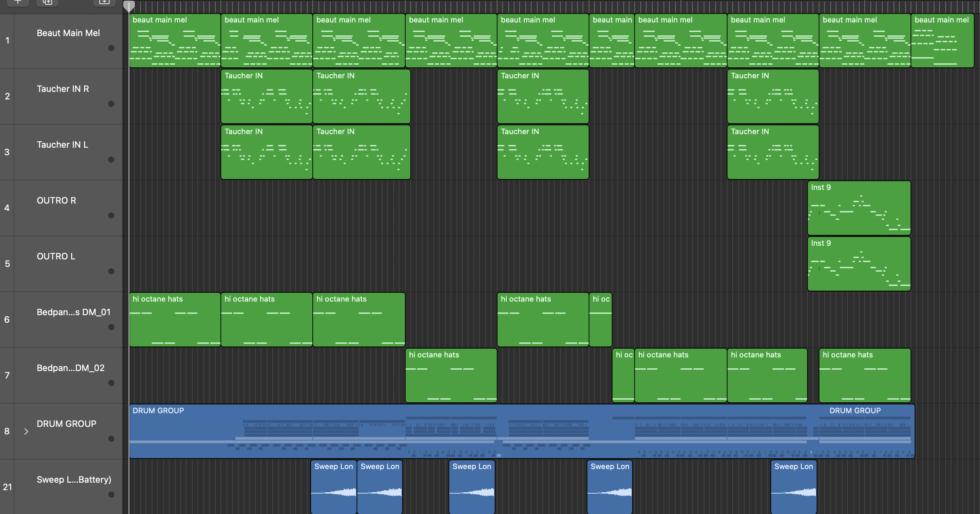Toggle the round dot on OUTRO R header

111,215
